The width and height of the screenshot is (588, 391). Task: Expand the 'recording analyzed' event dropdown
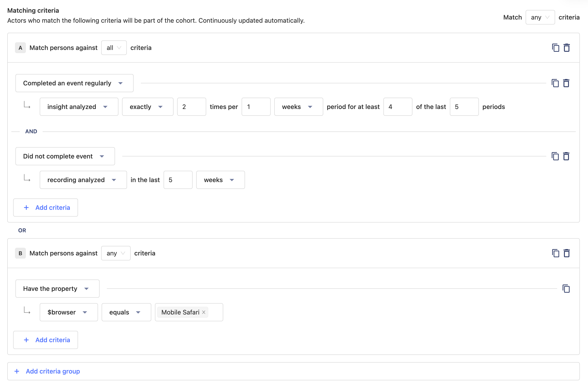tap(83, 180)
